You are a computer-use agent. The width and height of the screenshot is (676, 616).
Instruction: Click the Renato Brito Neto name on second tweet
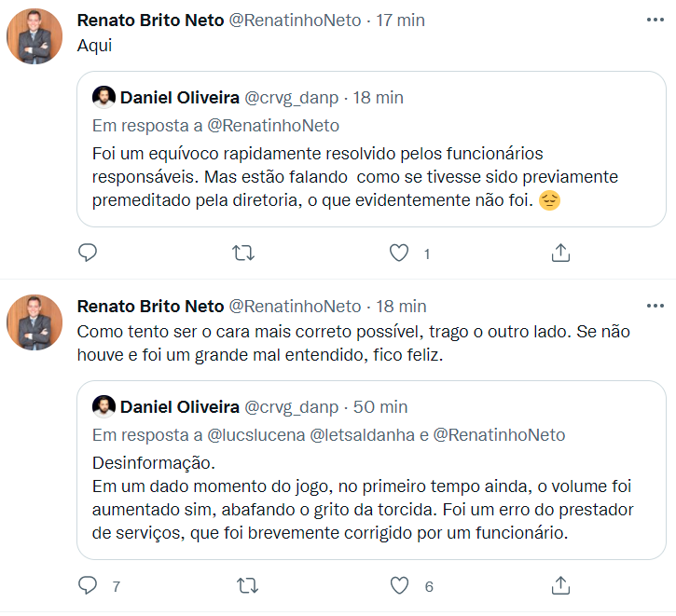tap(150, 306)
